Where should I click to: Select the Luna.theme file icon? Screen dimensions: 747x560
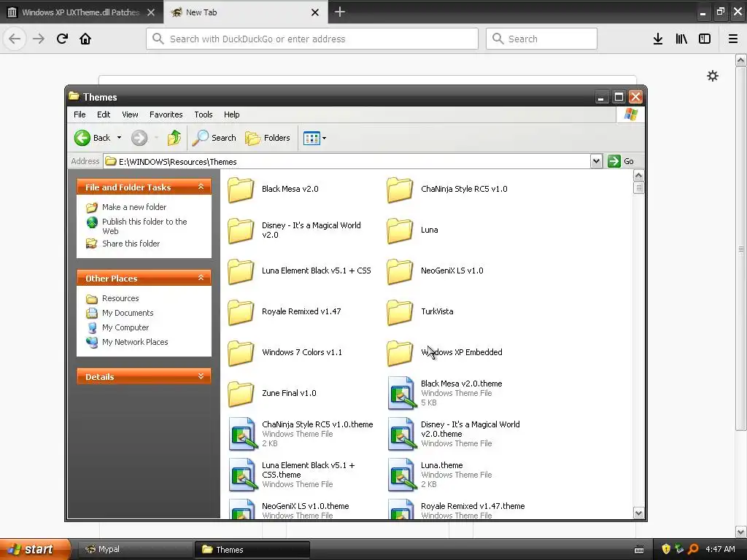pyautogui.click(x=401, y=475)
